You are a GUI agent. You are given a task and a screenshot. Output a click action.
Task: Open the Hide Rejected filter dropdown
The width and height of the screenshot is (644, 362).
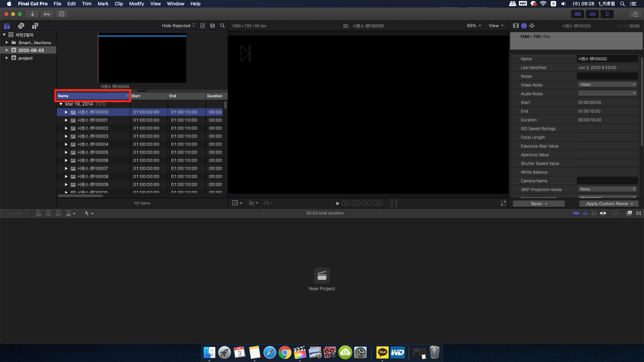coord(178,26)
